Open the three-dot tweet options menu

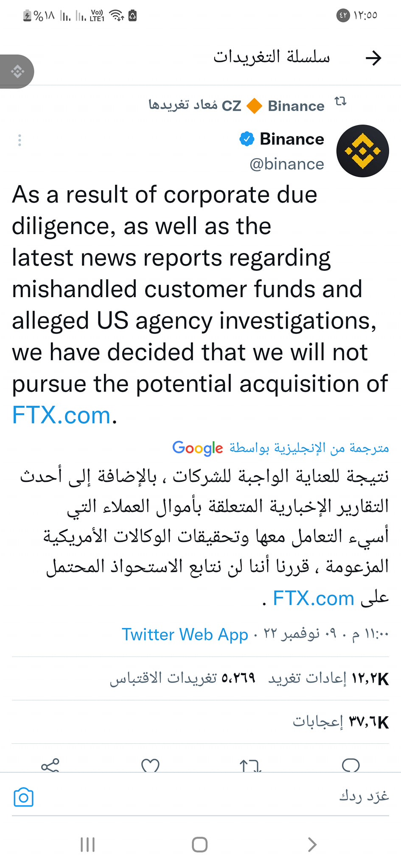click(20, 140)
